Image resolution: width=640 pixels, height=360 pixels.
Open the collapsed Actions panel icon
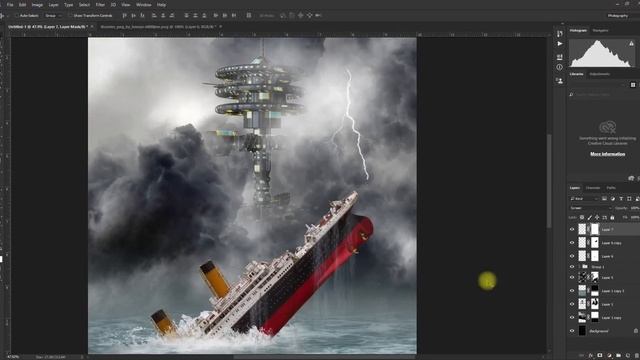point(560,44)
